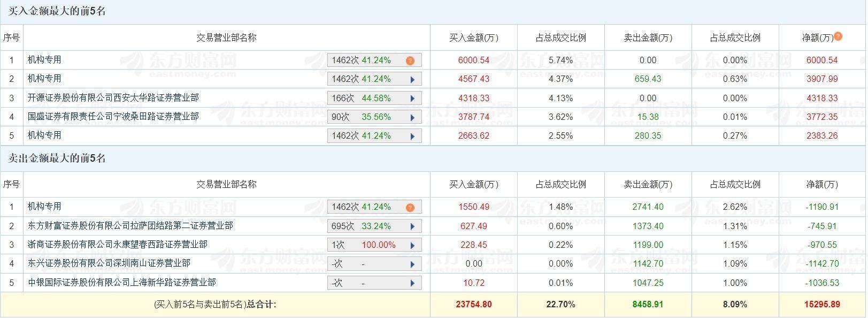Open 东兴证券股份有限公司深圳南山证券营业部 link
Image resolution: width=868 pixels, height=318 pixels.
tap(109, 263)
